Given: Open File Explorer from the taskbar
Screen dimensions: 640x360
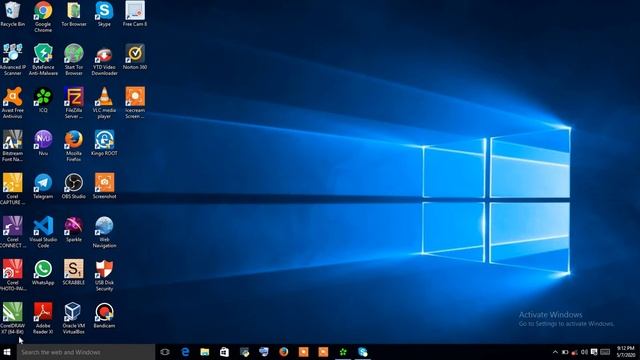Looking at the screenshot, I should click(204, 352).
